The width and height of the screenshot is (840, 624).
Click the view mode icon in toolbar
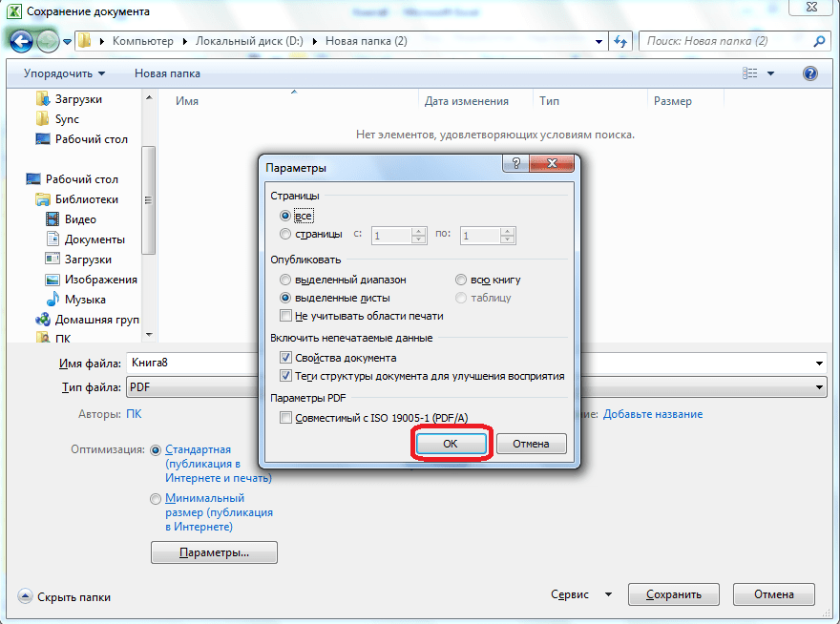pyautogui.click(x=750, y=73)
